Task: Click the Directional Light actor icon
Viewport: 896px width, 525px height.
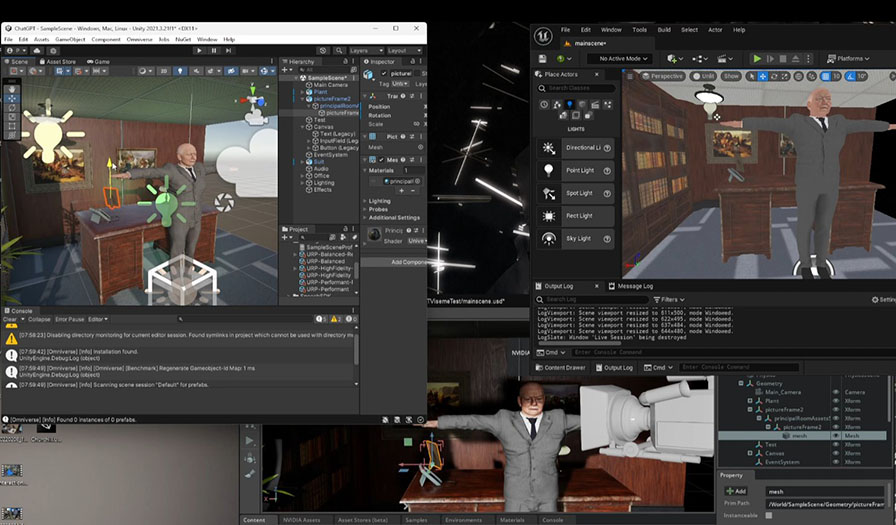Action: click(549, 148)
